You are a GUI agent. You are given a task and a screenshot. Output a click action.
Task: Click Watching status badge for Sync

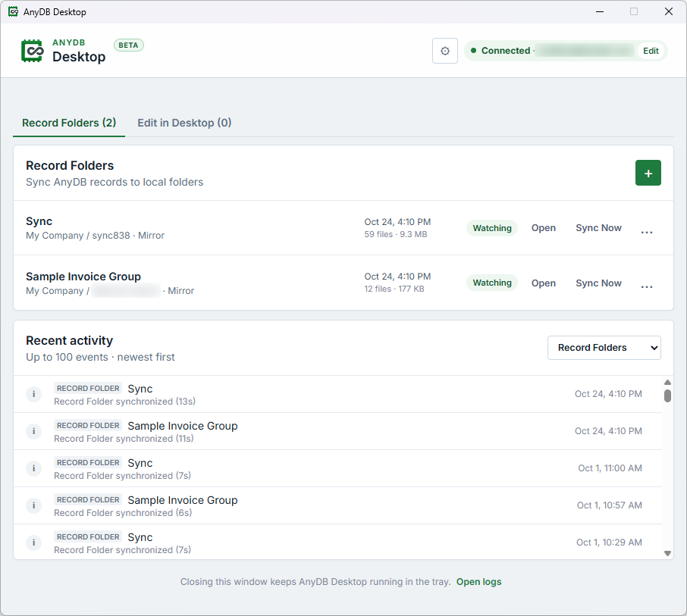coord(492,228)
